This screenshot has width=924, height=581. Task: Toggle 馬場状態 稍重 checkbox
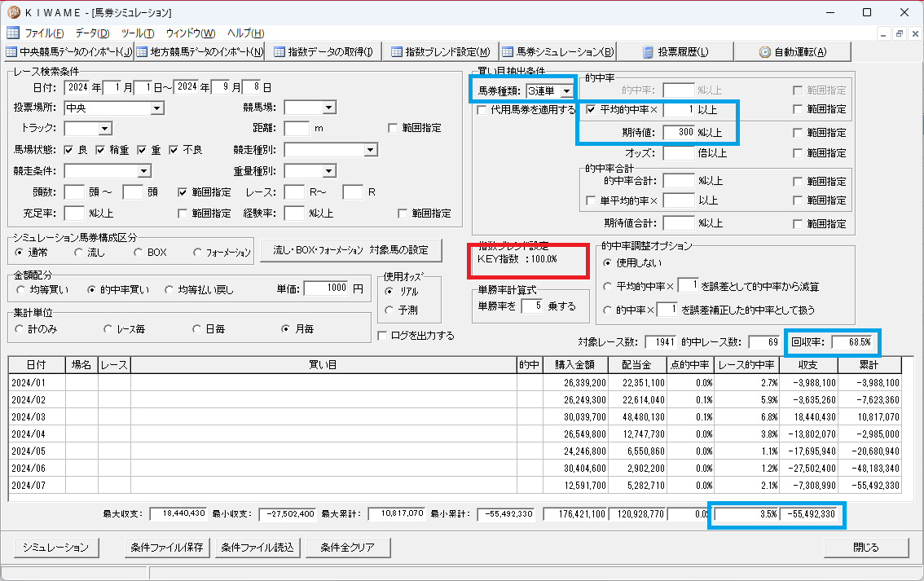click(100, 150)
